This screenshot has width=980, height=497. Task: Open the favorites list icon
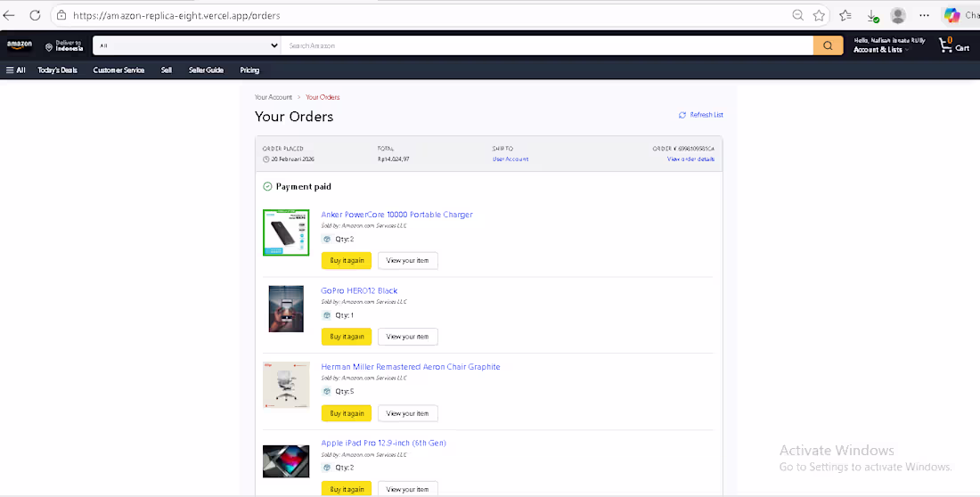click(845, 16)
